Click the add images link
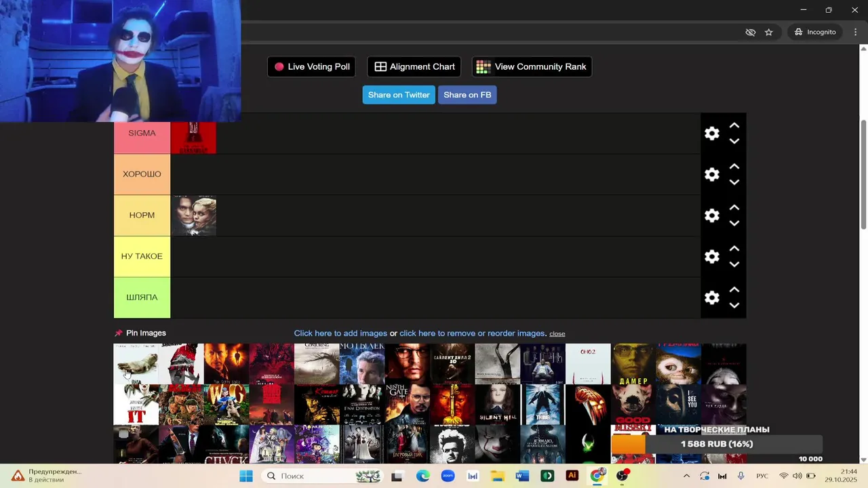 pyautogui.click(x=340, y=333)
